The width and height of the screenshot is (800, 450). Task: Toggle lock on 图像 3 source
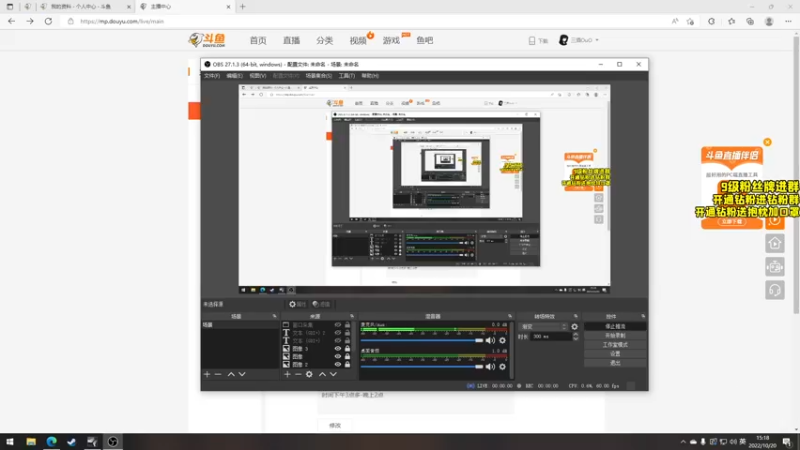pyautogui.click(x=347, y=348)
